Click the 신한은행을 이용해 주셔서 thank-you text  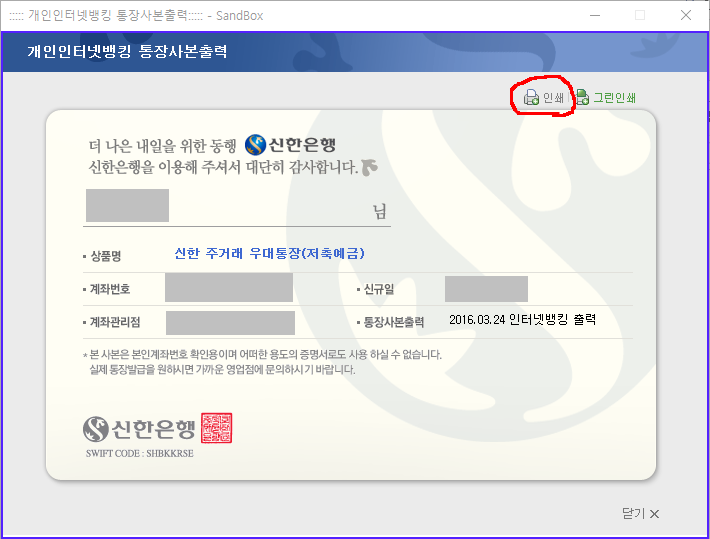click(x=223, y=167)
